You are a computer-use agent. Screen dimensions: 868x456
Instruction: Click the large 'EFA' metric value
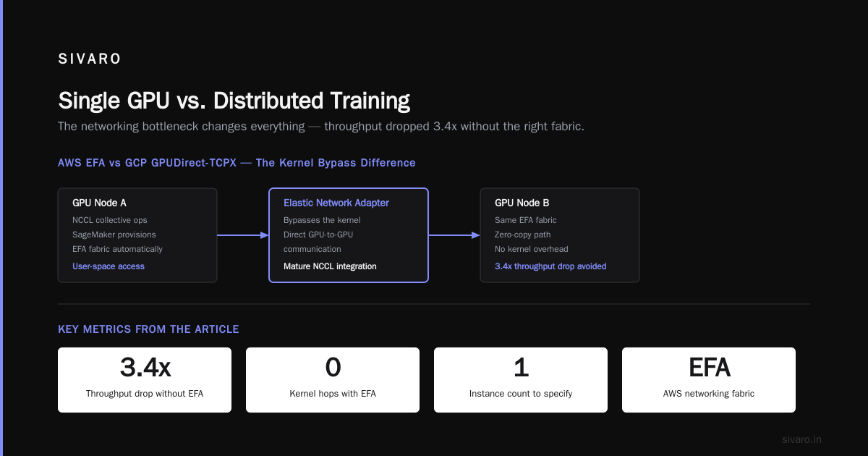coord(709,368)
